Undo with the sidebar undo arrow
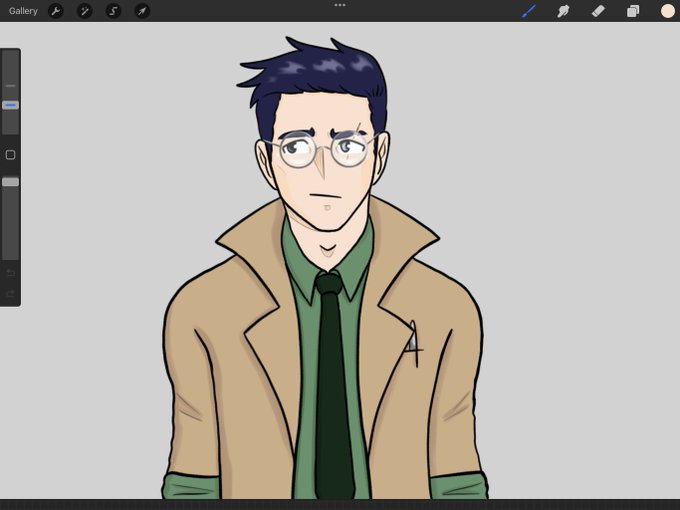 click(10, 273)
